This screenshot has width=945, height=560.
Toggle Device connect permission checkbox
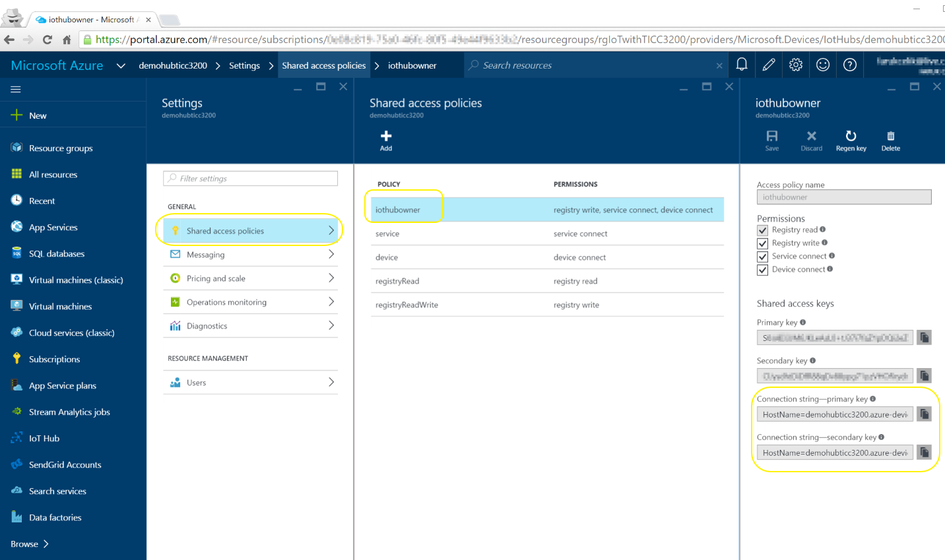[x=763, y=270]
